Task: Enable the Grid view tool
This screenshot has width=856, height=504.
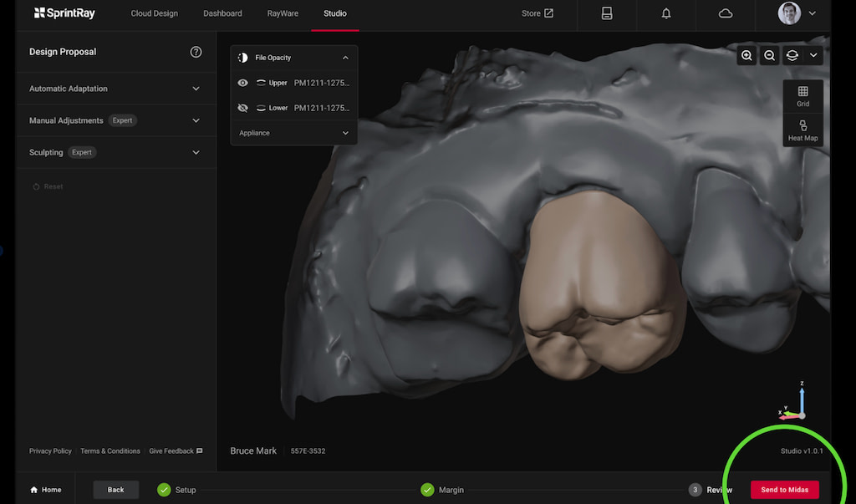Action: [802, 96]
